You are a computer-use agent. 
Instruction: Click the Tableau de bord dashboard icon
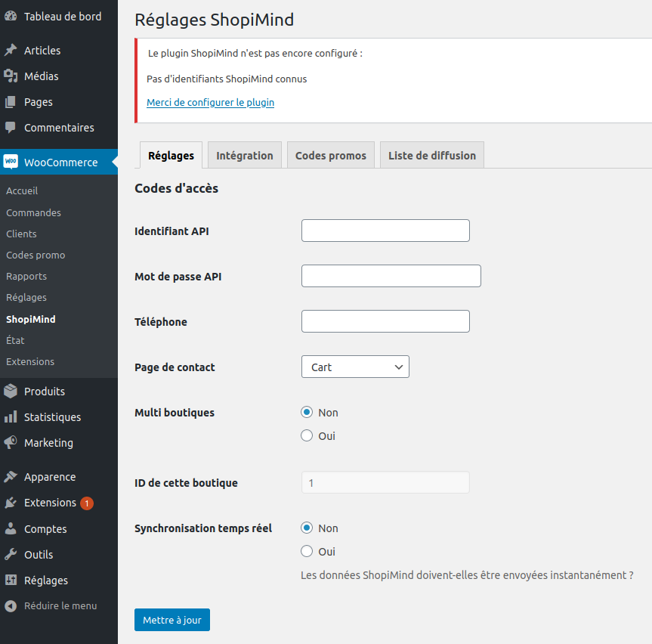[x=11, y=16]
